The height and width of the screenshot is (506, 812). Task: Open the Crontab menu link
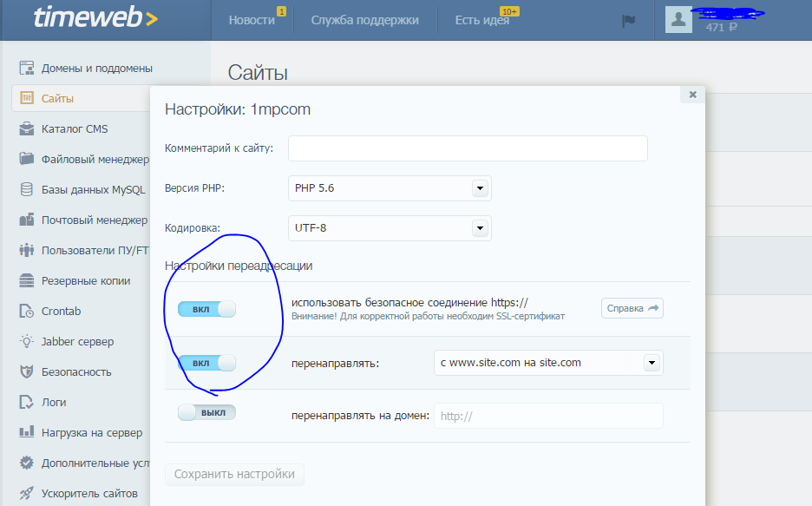pos(61,311)
